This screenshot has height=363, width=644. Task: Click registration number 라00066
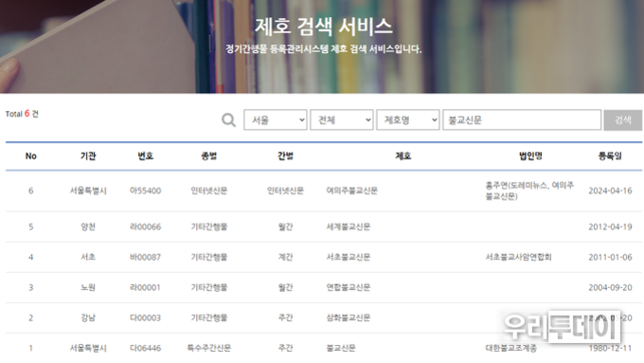146,227
